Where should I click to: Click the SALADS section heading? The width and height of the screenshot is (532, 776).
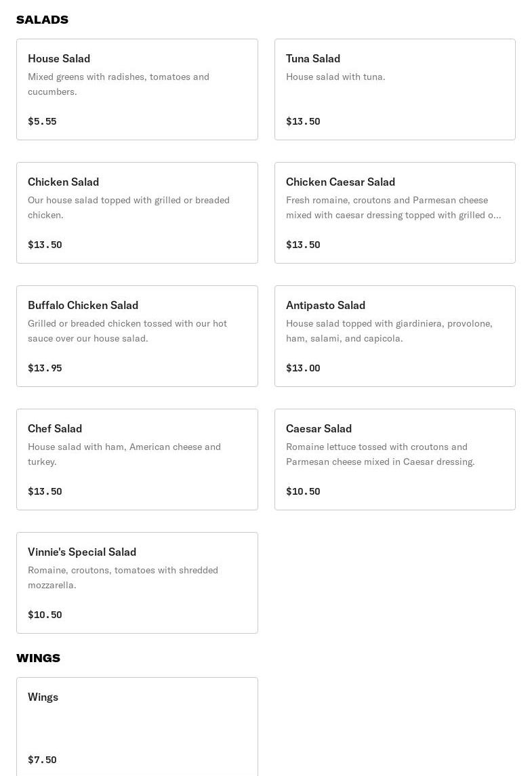point(42,20)
